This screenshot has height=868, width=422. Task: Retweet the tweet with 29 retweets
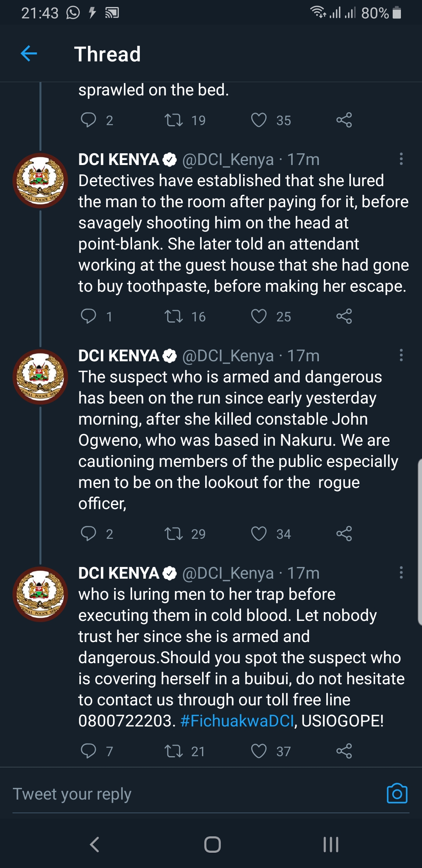tap(173, 533)
